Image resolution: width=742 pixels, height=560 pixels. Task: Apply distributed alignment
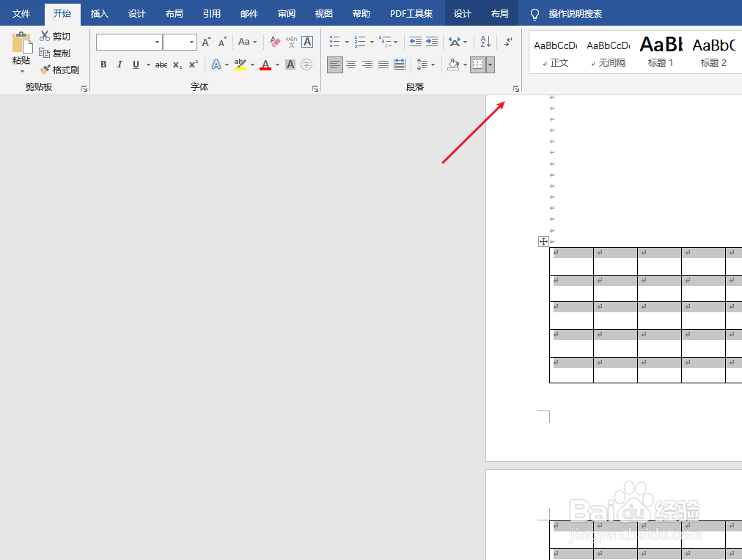[x=400, y=65]
